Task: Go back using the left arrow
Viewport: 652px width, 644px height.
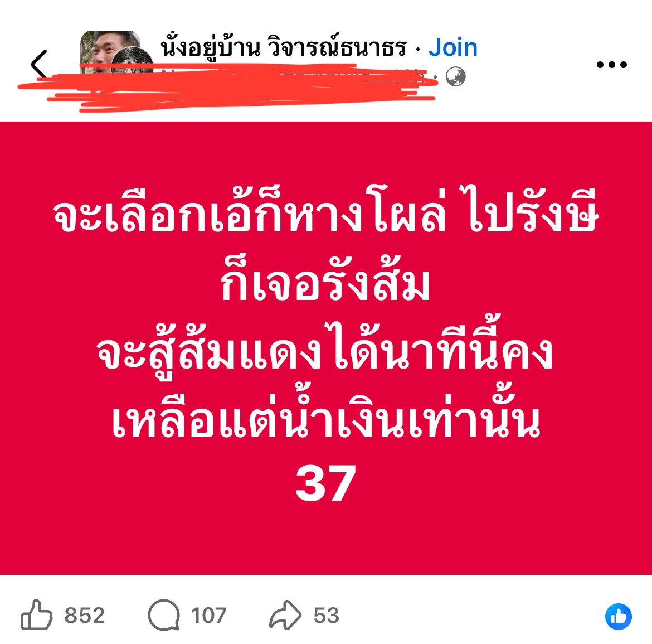Action: tap(39, 64)
